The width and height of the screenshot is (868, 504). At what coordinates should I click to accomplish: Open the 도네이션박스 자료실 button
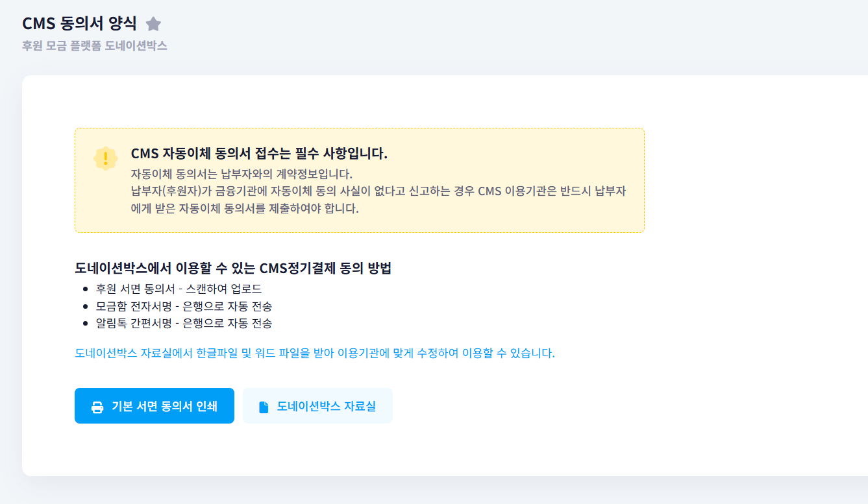click(317, 406)
